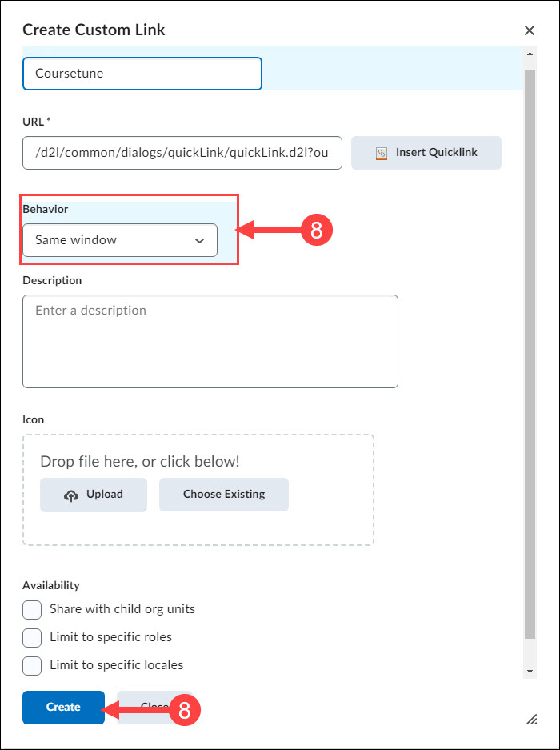Click the Behavior dropdown chevron arrow
560x750 pixels.
coord(199,241)
